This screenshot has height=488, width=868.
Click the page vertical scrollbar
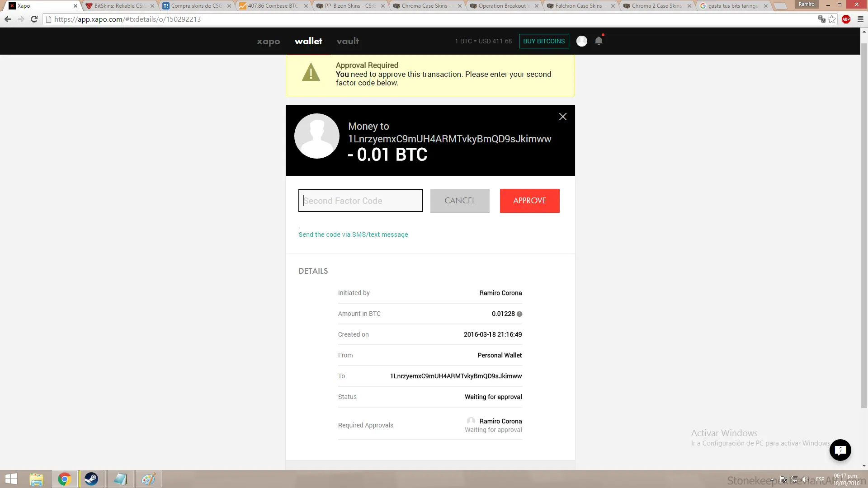tap(864, 226)
